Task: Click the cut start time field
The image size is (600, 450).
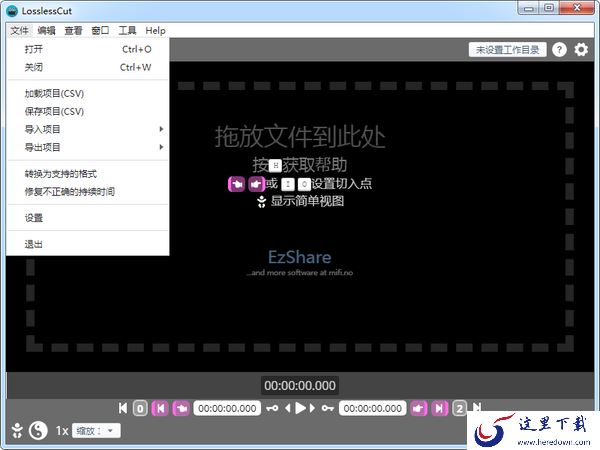Action: pyautogui.click(x=227, y=408)
